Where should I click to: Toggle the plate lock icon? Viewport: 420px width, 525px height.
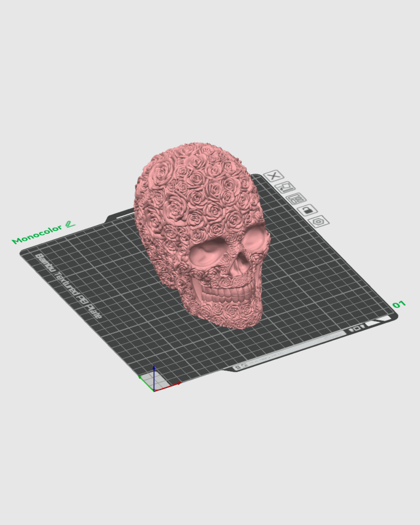pyautogui.click(x=307, y=210)
